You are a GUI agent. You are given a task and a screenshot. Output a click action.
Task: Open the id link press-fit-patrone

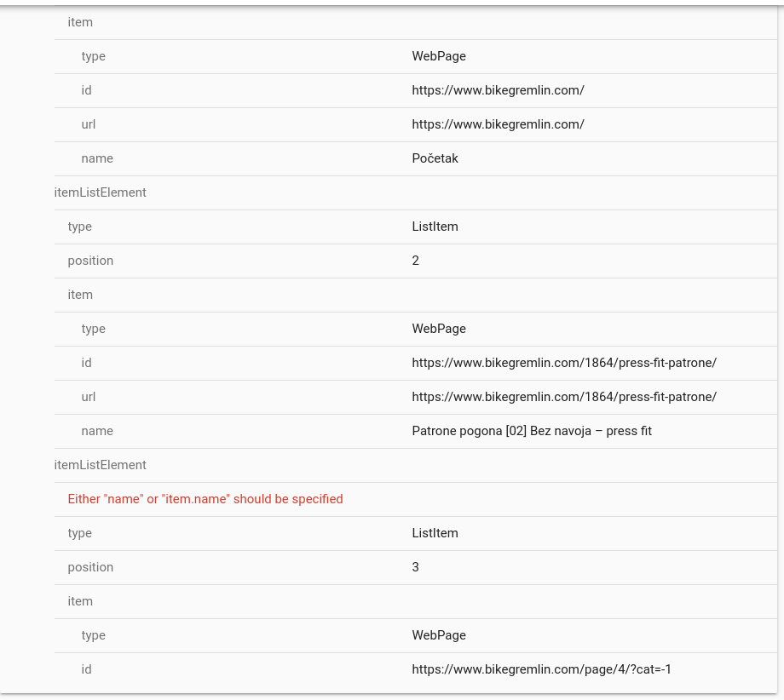564,363
